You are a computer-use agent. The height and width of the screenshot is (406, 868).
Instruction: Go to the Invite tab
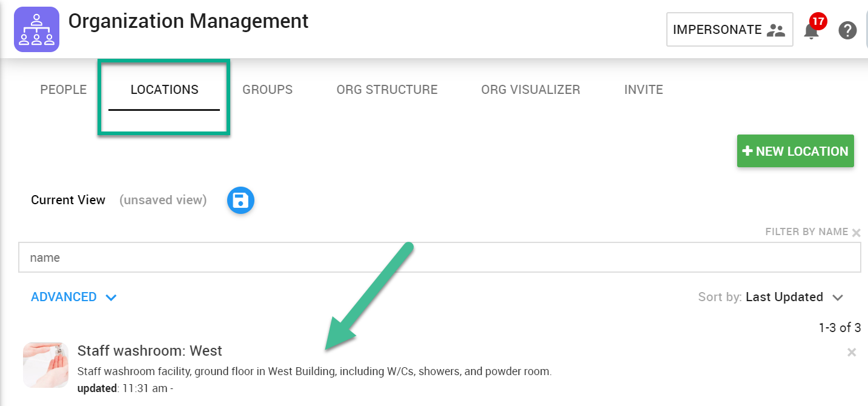pyautogui.click(x=644, y=90)
